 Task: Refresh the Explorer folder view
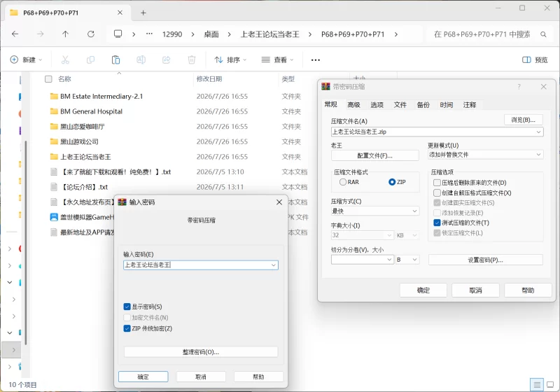coord(91,34)
